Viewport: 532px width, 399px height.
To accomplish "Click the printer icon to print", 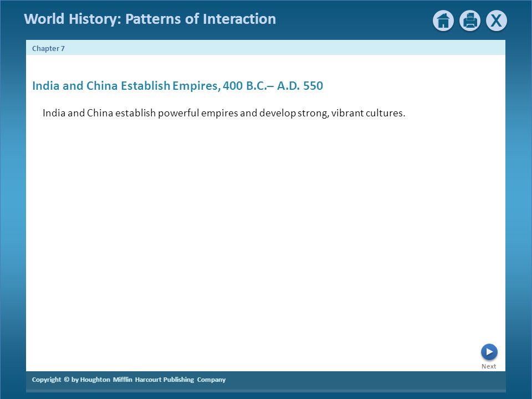I will click(x=469, y=21).
